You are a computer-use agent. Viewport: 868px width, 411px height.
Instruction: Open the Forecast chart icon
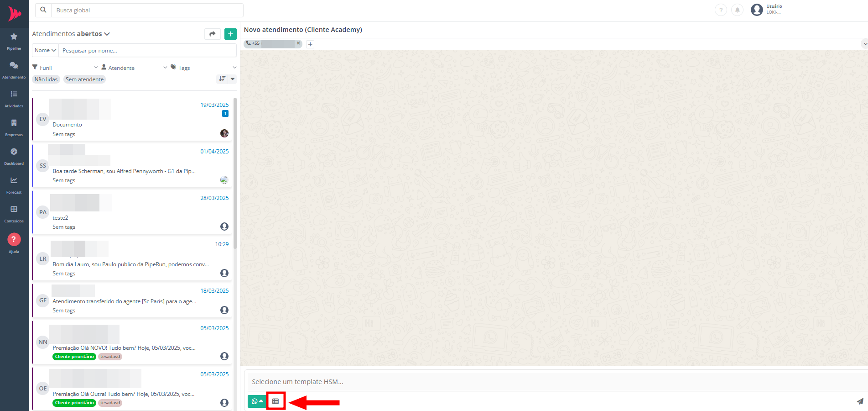pos(14,181)
